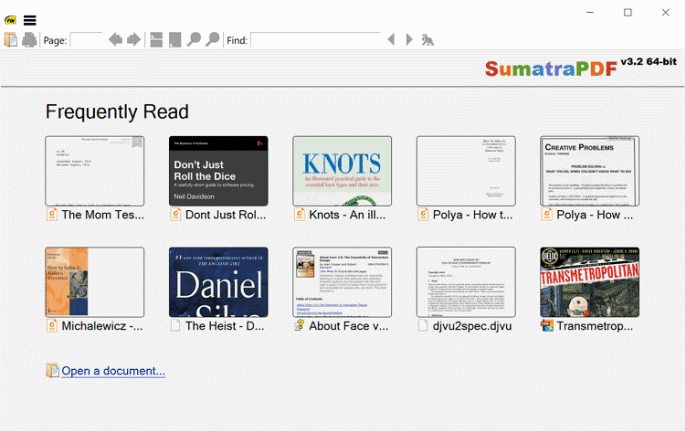Image resolution: width=685 pixels, height=431 pixels.
Task: Click 'Polya - How t...' file name
Action: 473,215
